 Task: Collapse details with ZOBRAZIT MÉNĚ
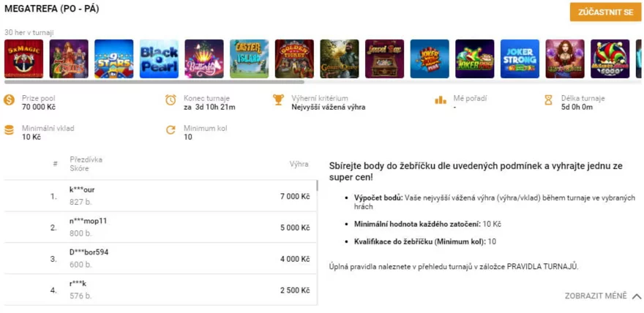pyautogui.click(x=596, y=296)
